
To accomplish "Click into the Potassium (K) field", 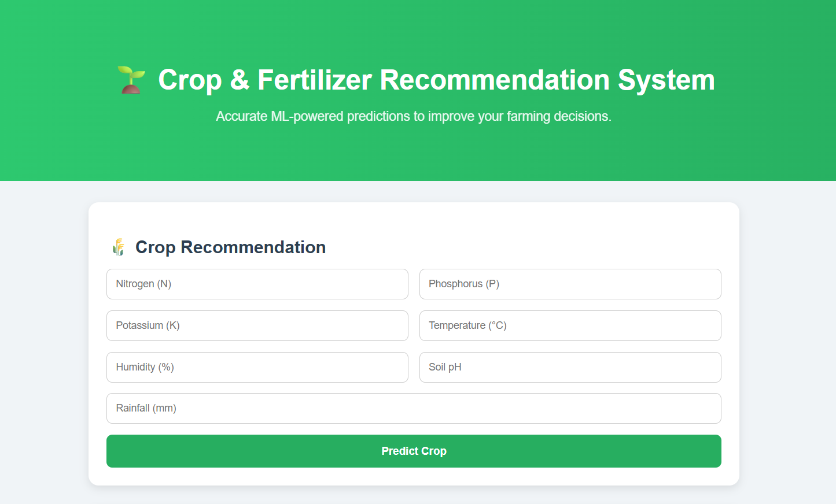I will (257, 325).
